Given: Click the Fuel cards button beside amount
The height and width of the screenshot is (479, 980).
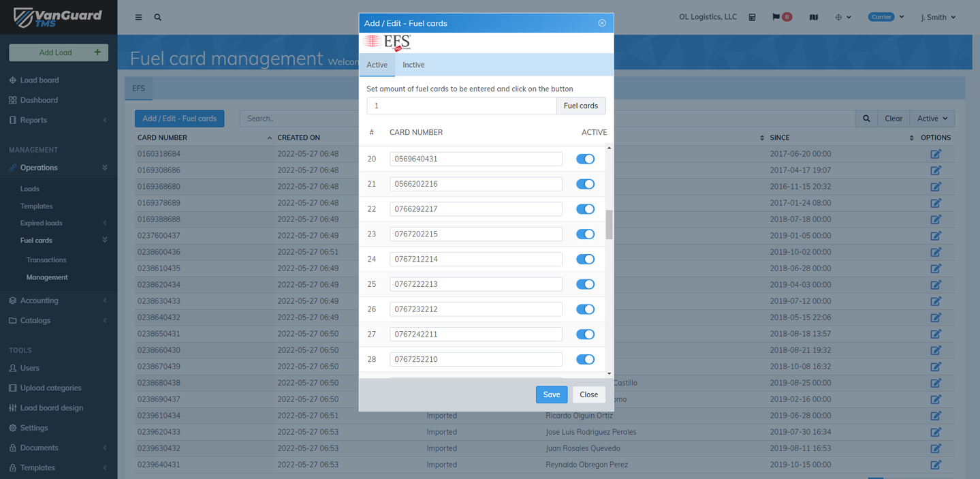Looking at the screenshot, I should point(580,106).
